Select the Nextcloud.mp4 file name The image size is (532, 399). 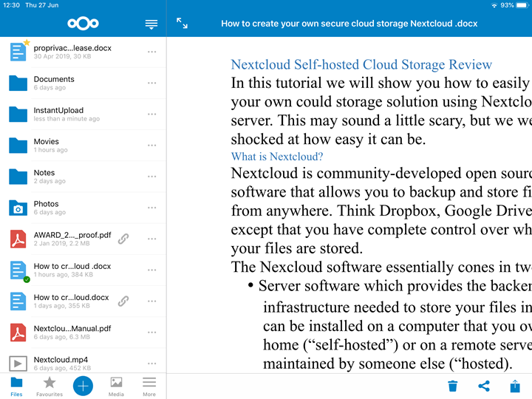(x=61, y=360)
